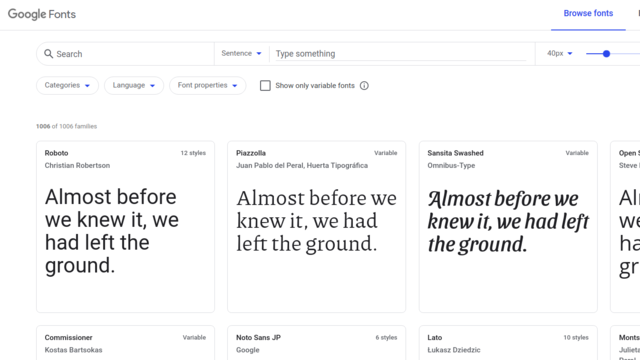
Task: Switch to the Browse fonts tab
Action: pos(588,13)
